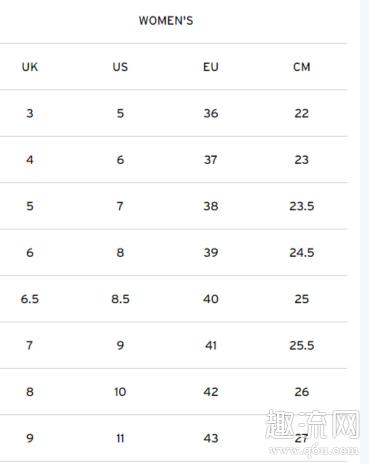The height and width of the screenshot is (464, 369).
Task: Select the EU column header
Action: 211,67
